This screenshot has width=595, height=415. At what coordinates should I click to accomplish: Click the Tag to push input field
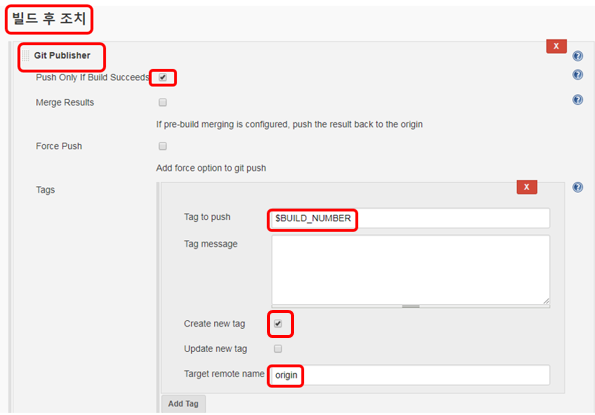pyautogui.click(x=411, y=219)
